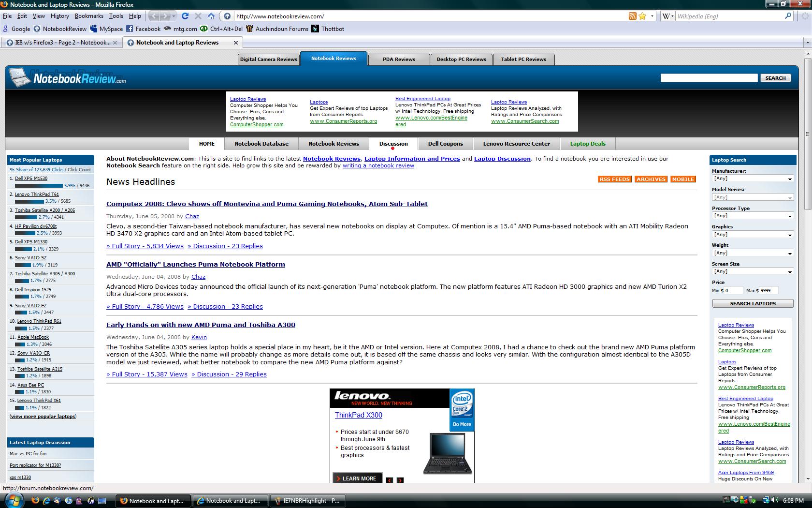Click LEARN MORE in the Lenovo ad

tap(358, 478)
